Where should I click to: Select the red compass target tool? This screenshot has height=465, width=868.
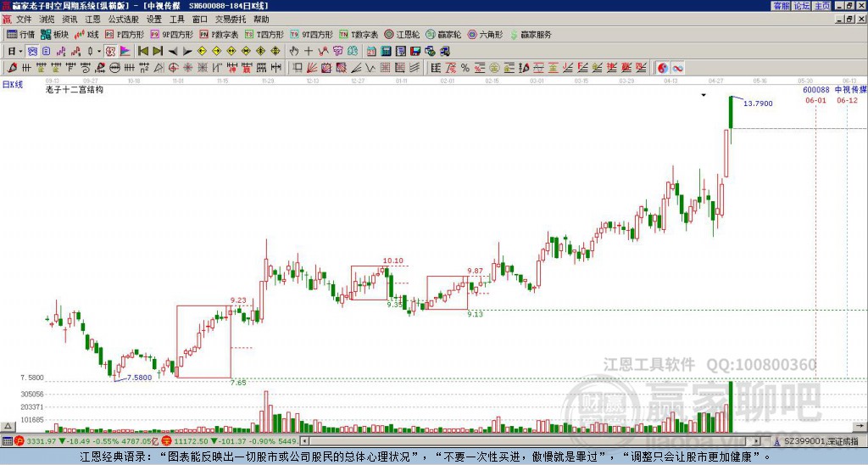tap(173, 68)
